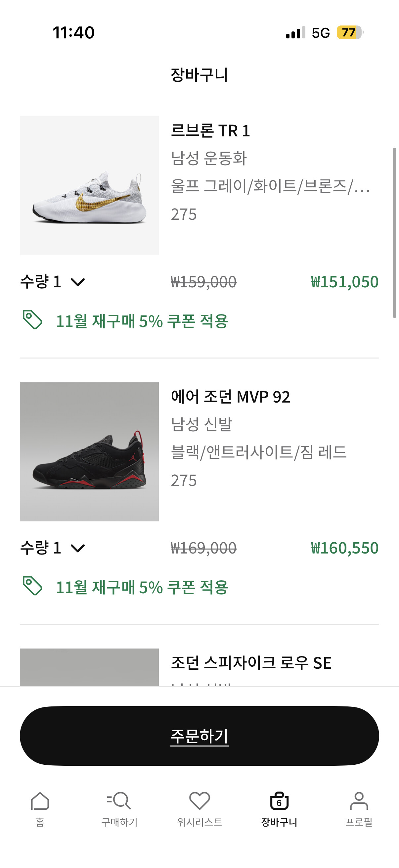
Task: Tap the coupon tag icon under 르브론 TR 1
Action: pos(32,319)
